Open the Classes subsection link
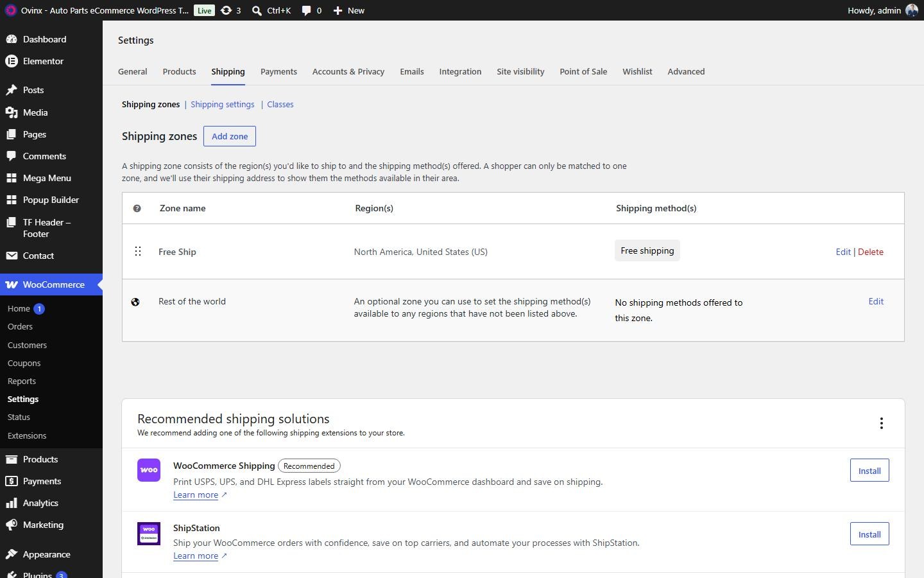Viewport: 924px width, 578px height. tap(280, 104)
